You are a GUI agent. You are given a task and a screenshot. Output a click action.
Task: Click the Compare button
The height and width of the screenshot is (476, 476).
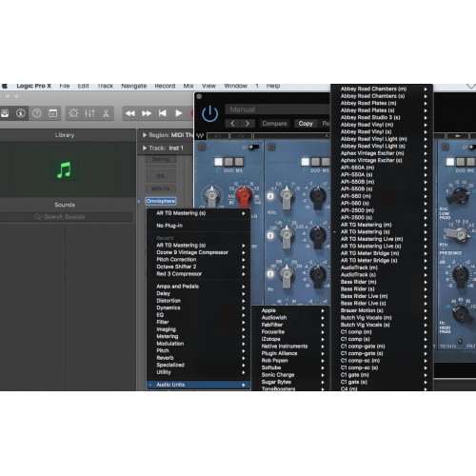[274, 124]
